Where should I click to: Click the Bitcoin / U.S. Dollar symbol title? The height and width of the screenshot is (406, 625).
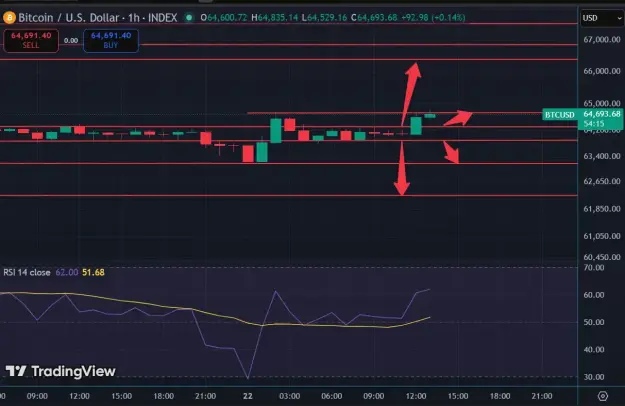(69, 18)
